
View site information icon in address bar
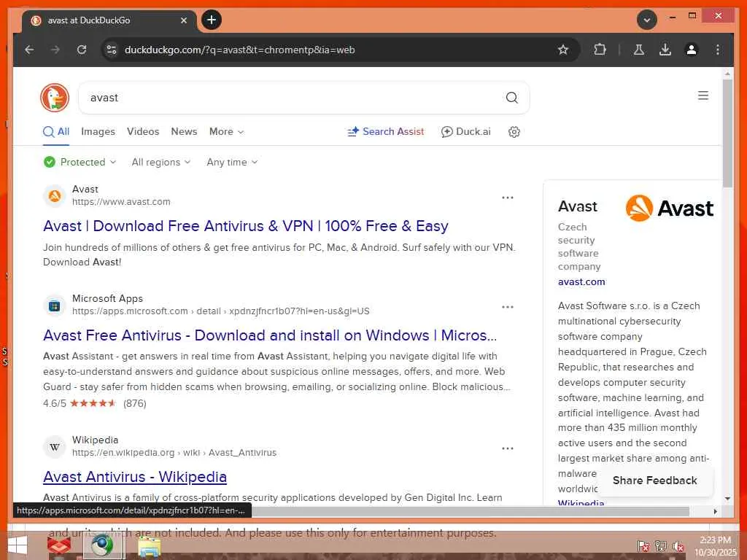click(112, 50)
